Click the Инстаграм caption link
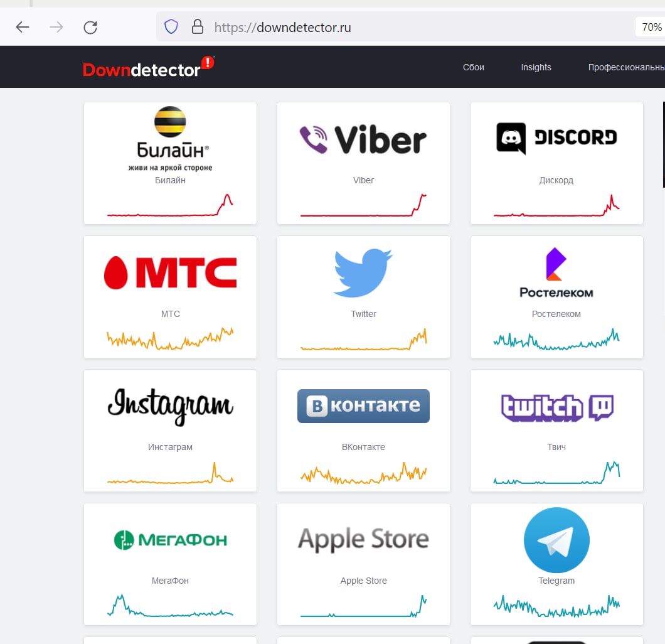 170,447
